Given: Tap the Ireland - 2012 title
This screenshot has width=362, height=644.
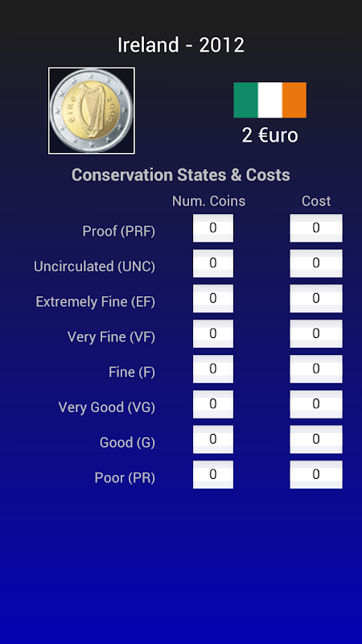Looking at the screenshot, I should pos(181,45).
